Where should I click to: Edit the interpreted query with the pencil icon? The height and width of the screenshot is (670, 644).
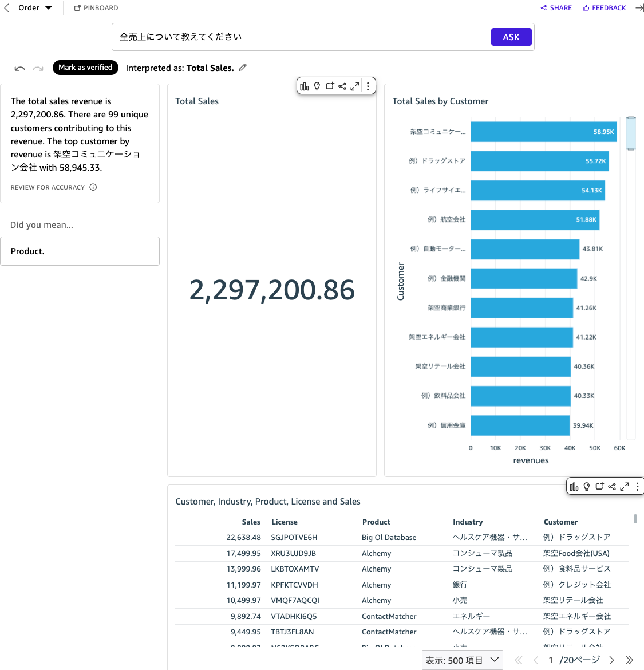point(242,68)
